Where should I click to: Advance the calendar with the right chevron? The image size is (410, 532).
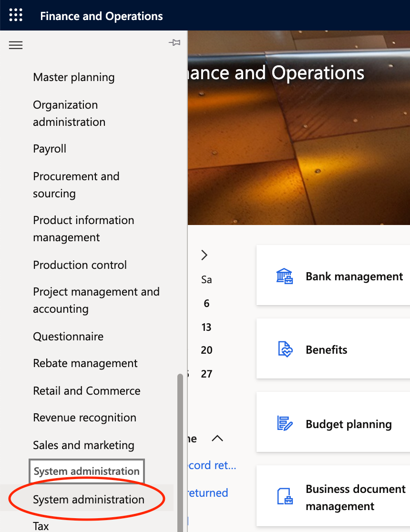pos(204,255)
